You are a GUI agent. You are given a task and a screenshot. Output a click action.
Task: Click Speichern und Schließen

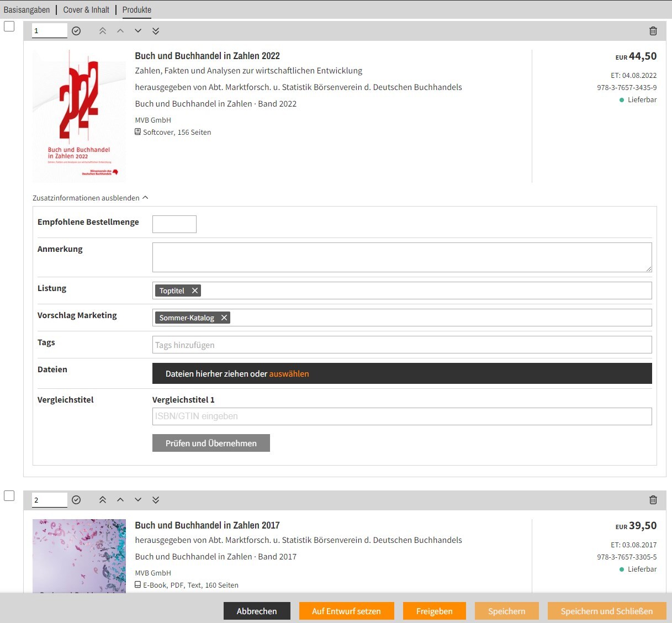607,611
